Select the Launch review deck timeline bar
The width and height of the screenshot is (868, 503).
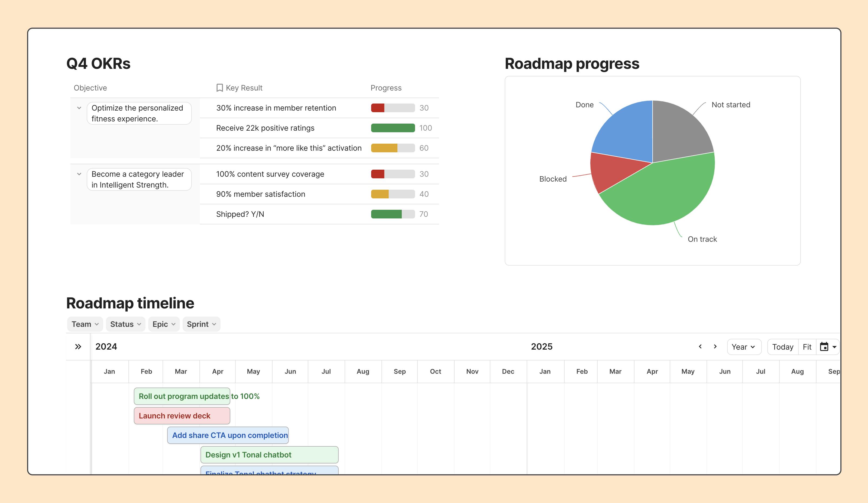pos(182,415)
